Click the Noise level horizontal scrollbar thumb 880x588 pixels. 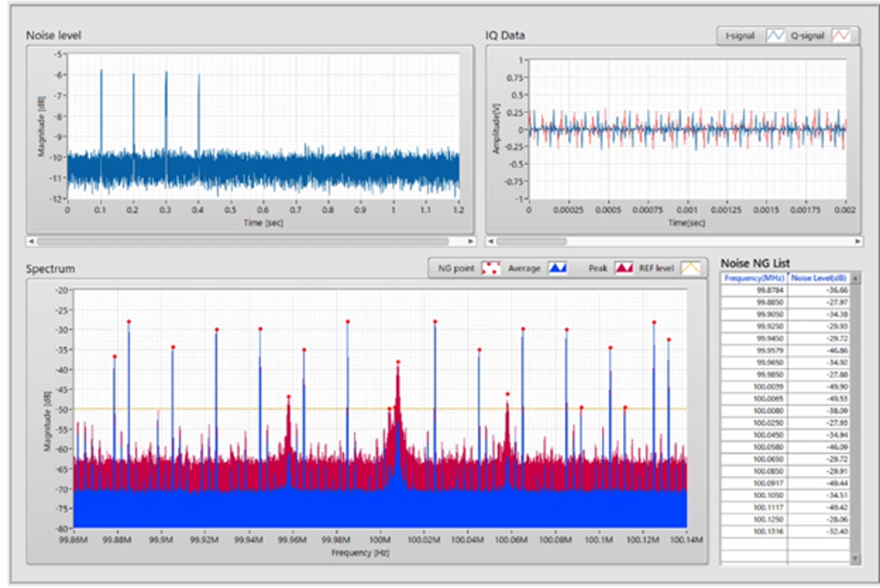243,241
